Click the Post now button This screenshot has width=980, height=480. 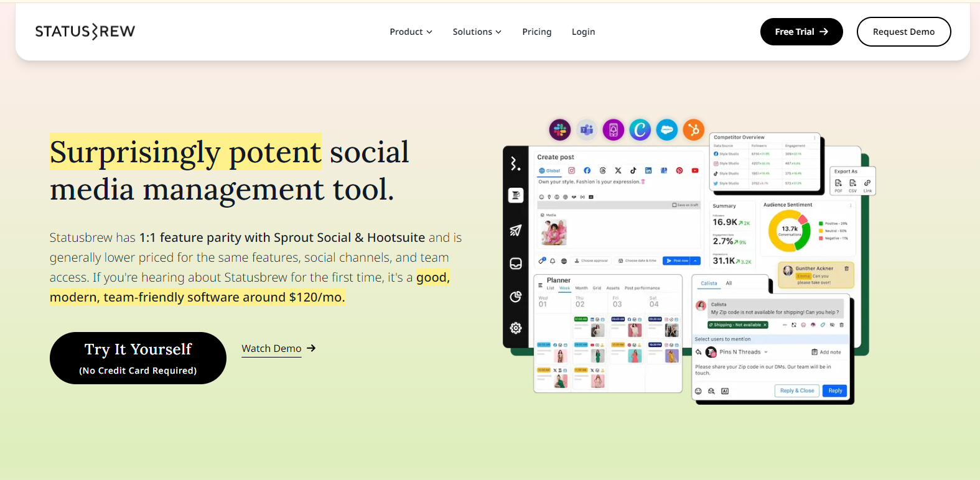(677, 261)
